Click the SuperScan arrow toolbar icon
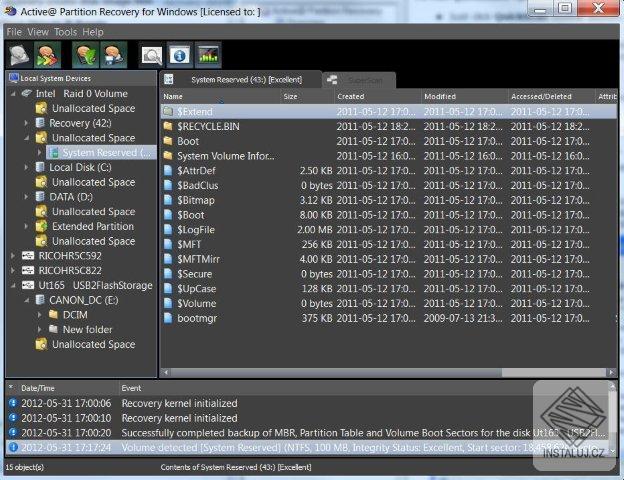This screenshot has width=624, height=480. [x=47, y=55]
